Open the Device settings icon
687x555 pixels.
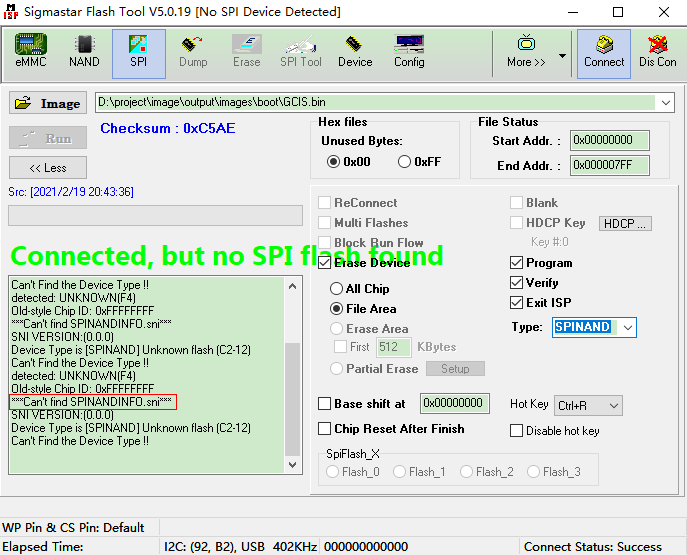pos(355,53)
